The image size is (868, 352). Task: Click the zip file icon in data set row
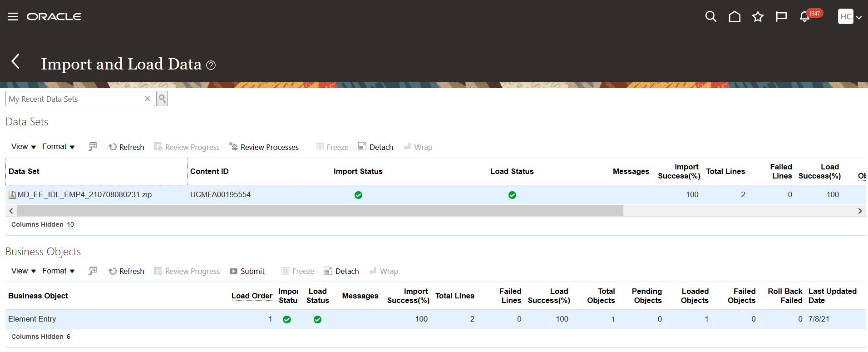tap(12, 195)
